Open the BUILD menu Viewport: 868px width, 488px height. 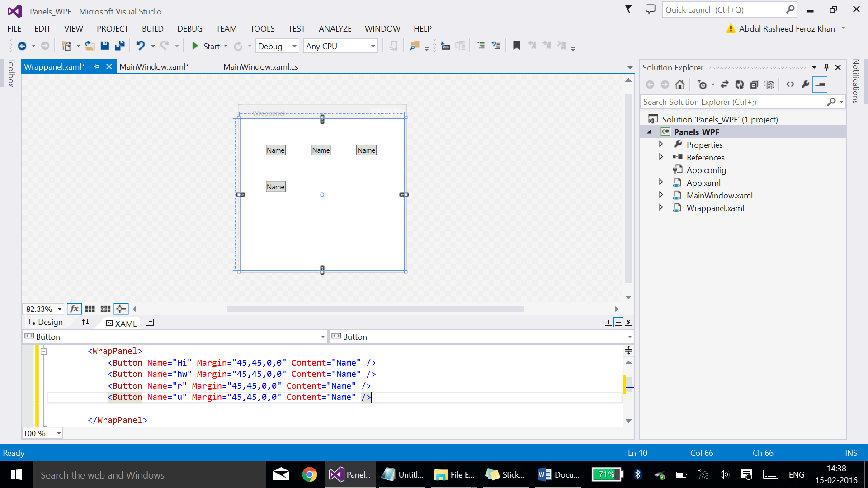pyautogui.click(x=152, y=29)
